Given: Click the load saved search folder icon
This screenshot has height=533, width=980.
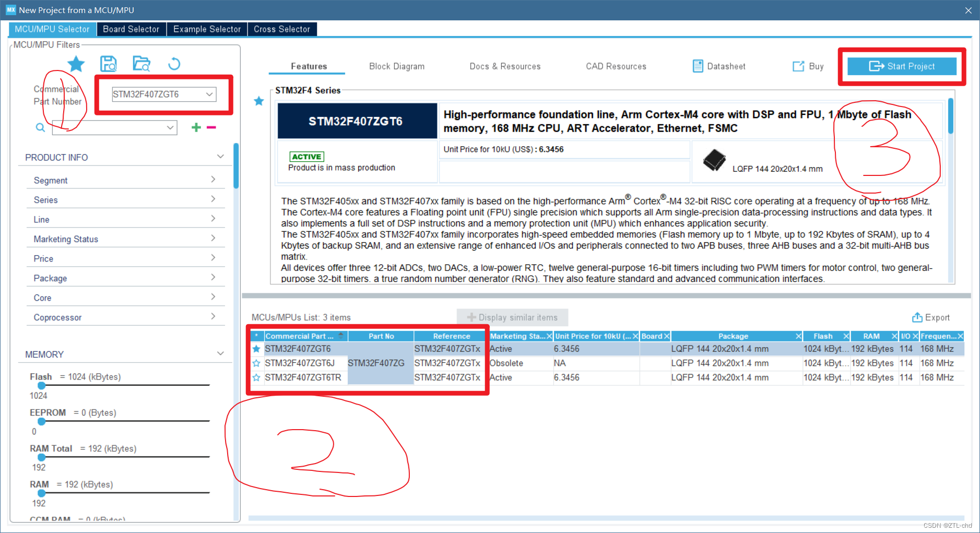Looking at the screenshot, I should coord(141,64).
